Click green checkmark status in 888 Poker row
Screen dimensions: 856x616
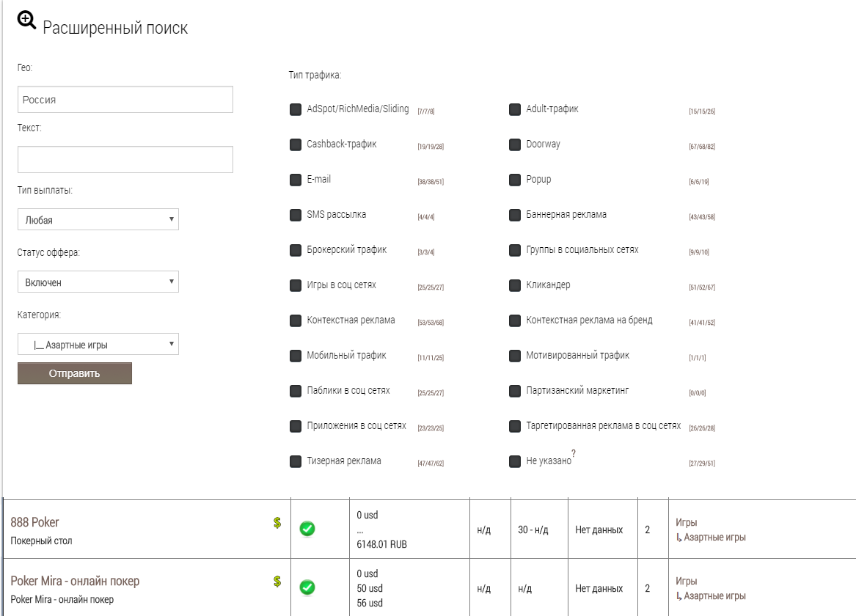[307, 529]
